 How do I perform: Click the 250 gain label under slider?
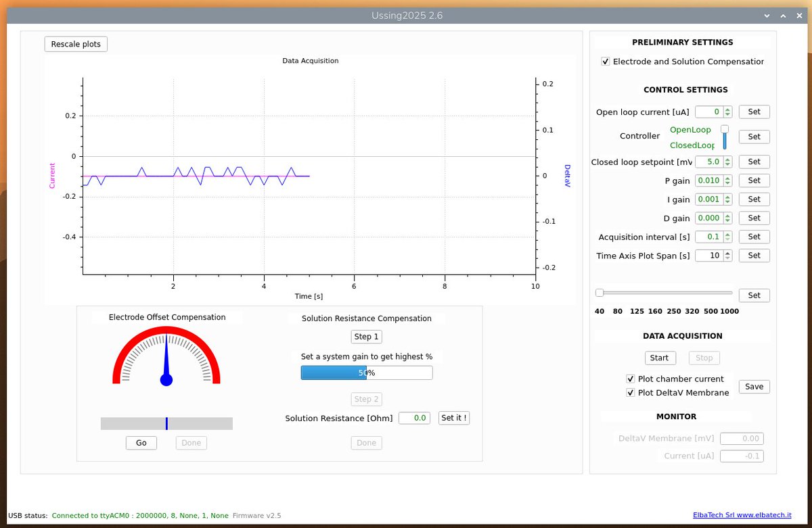click(674, 312)
